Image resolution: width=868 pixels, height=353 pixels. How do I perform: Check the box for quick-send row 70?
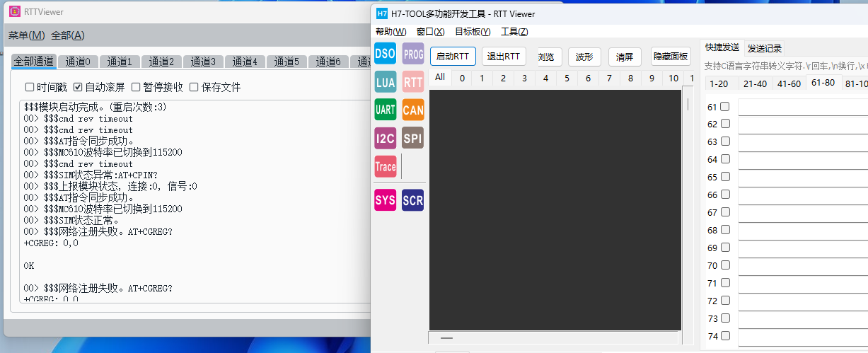click(725, 265)
